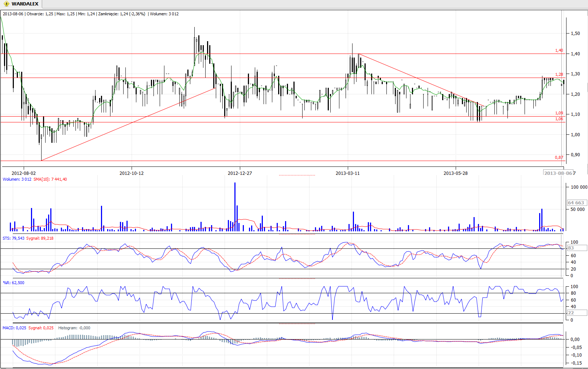Image resolution: width=588 pixels, height=369 pixels.
Task: Click the 83 value box on the STS axis
Action: pyautogui.click(x=577, y=248)
